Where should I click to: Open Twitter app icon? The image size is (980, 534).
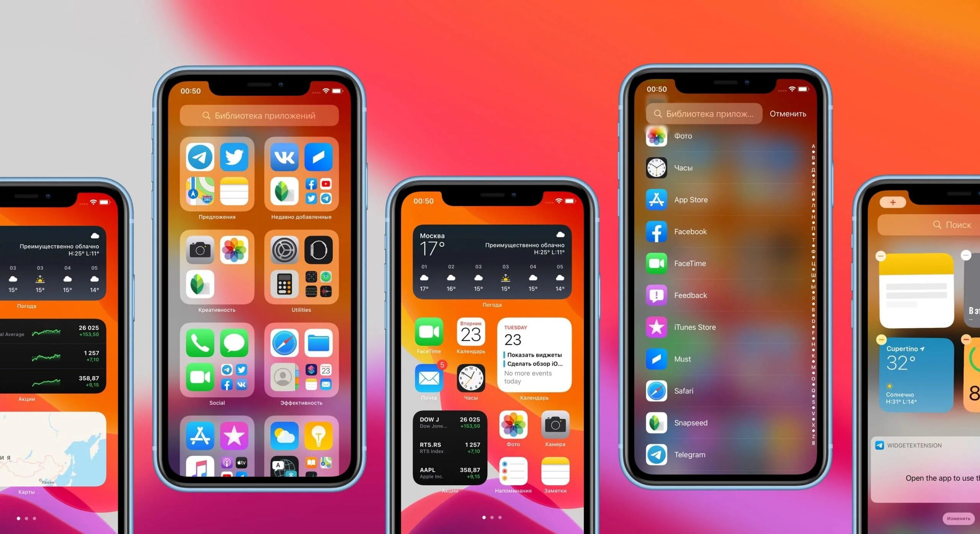pyautogui.click(x=235, y=159)
